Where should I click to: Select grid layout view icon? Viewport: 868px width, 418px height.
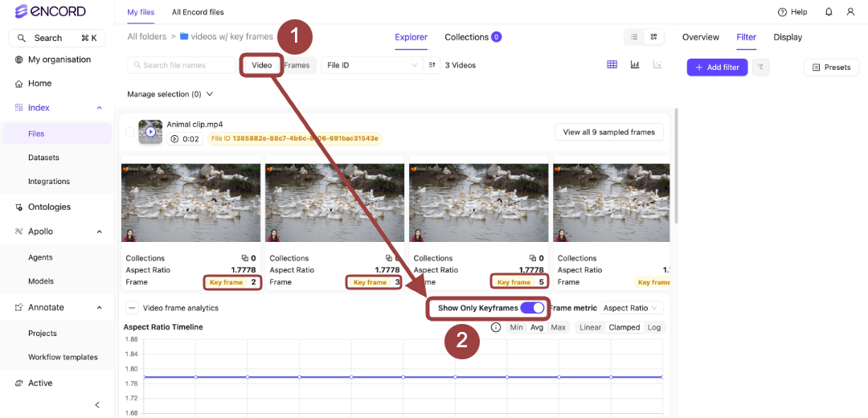[x=653, y=37]
